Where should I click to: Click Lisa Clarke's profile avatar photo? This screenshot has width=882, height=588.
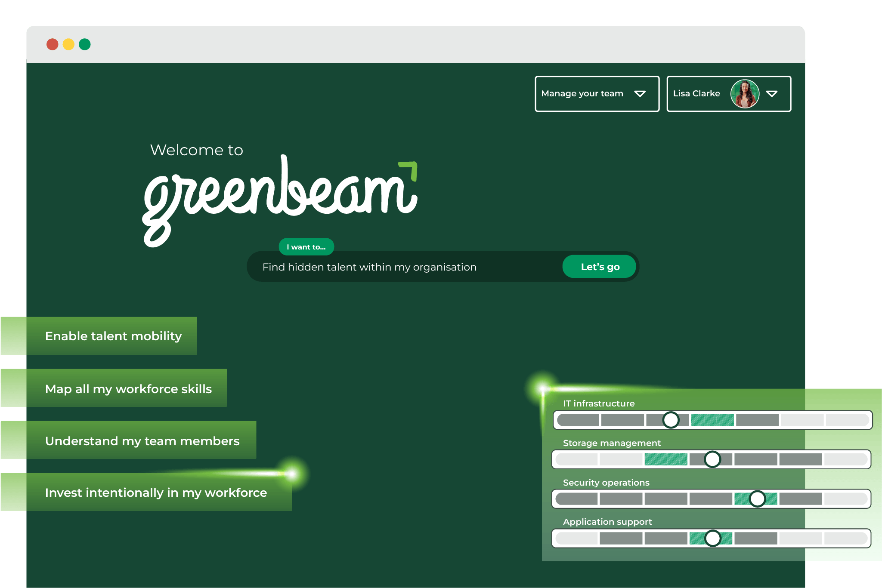[744, 94]
